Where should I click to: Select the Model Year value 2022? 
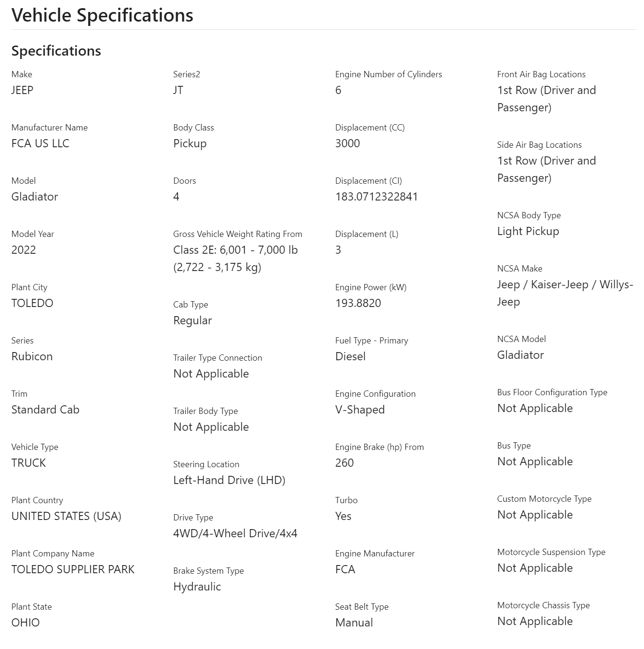24,250
